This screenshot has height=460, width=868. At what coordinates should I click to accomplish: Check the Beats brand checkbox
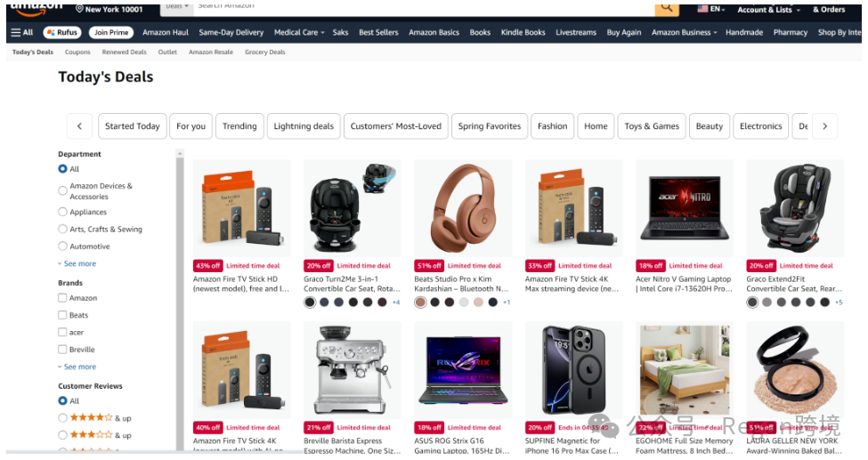click(x=62, y=315)
